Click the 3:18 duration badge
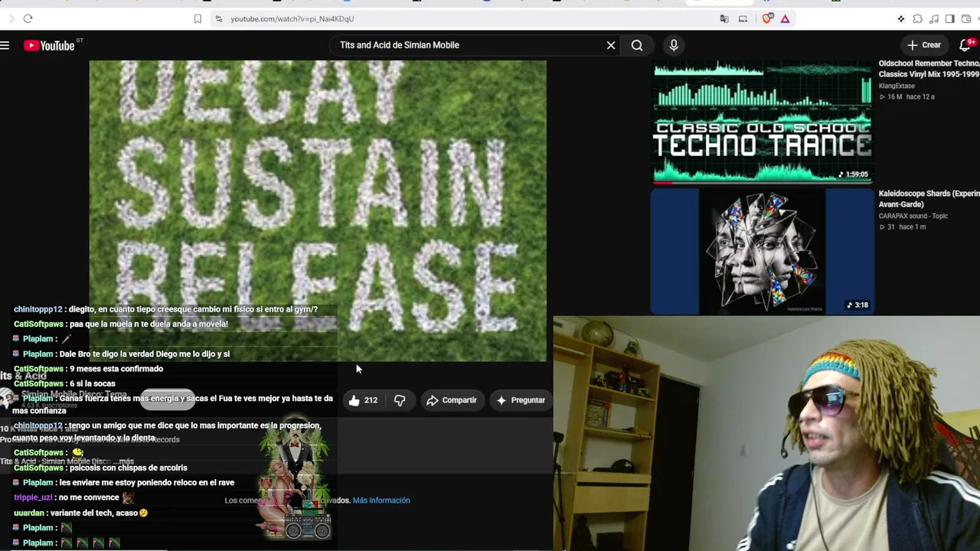This screenshot has height=551, width=980. (x=857, y=305)
